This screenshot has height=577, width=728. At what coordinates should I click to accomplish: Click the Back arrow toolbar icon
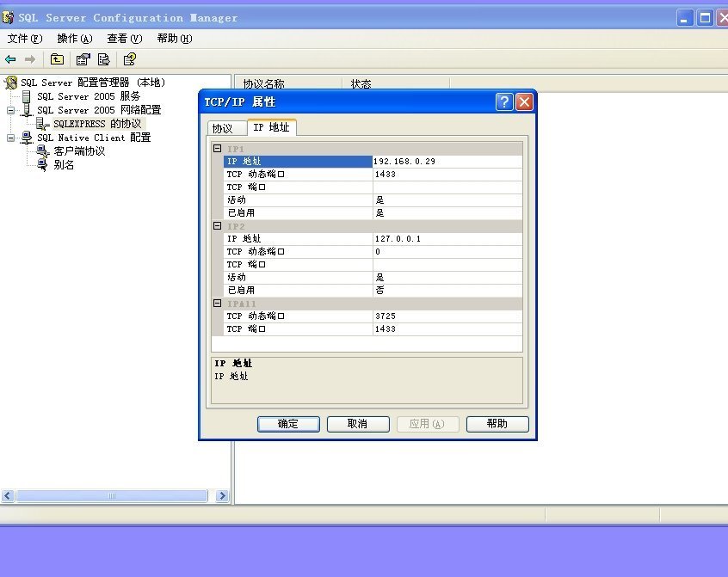pyautogui.click(x=10, y=59)
